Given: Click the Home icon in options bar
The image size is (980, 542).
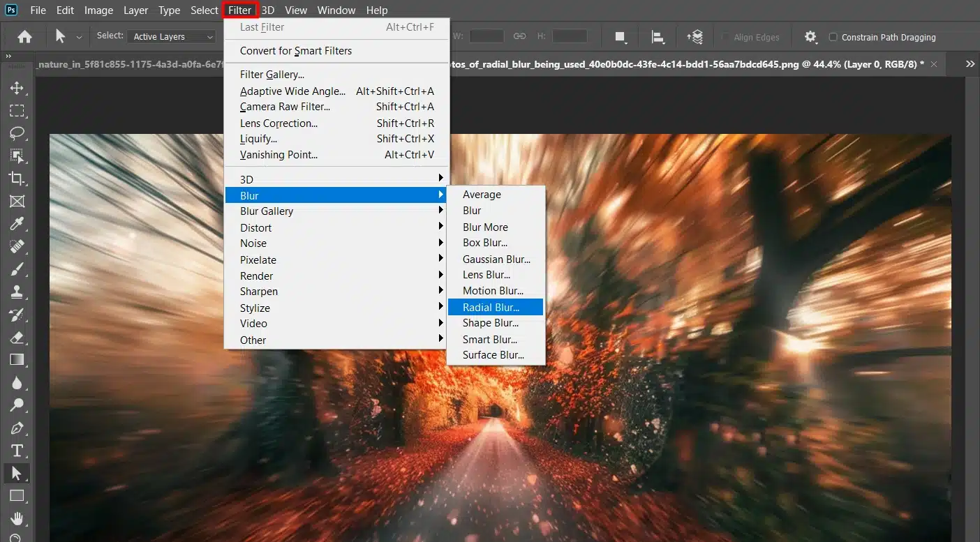Looking at the screenshot, I should tap(24, 37).
